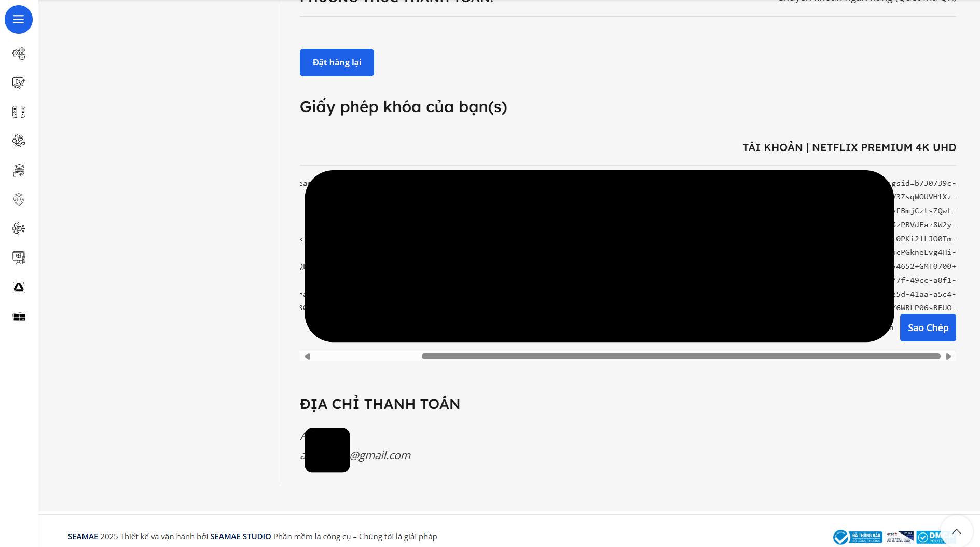
Task: Open the game controller sidebar icon
Action: [19, 112]
